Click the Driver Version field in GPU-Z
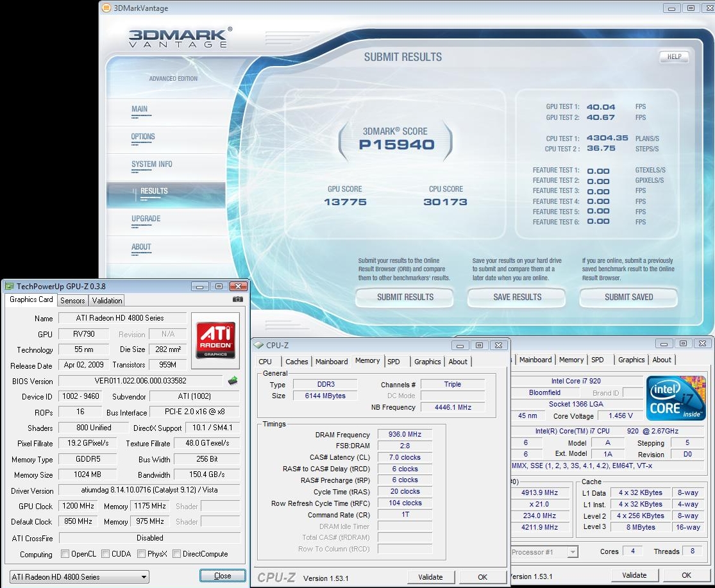This screenshot has height=588, width=715. 149,490
